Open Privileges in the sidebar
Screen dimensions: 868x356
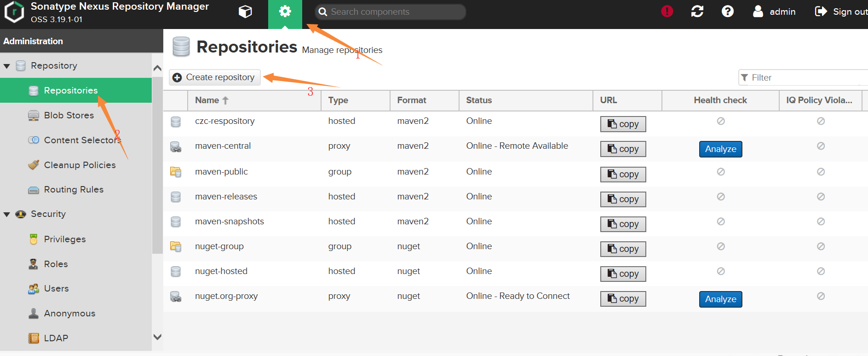pyautogui.click(x=76, y=239)
